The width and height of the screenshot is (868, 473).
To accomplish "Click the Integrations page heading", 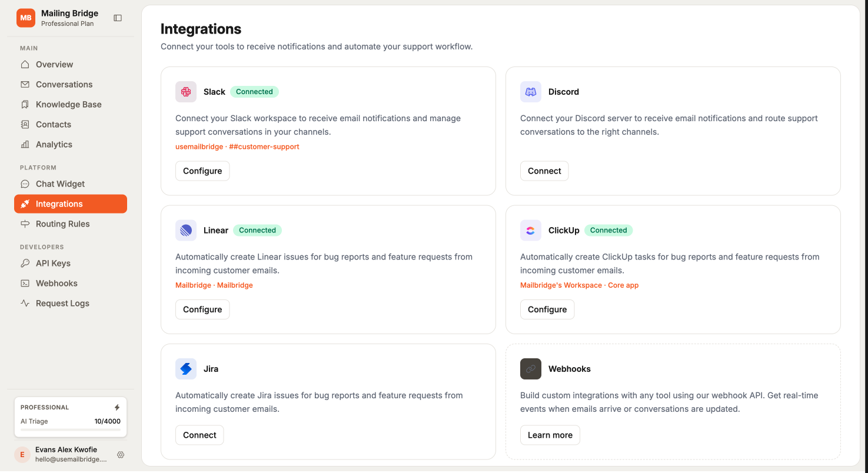I will click(201, 29).
